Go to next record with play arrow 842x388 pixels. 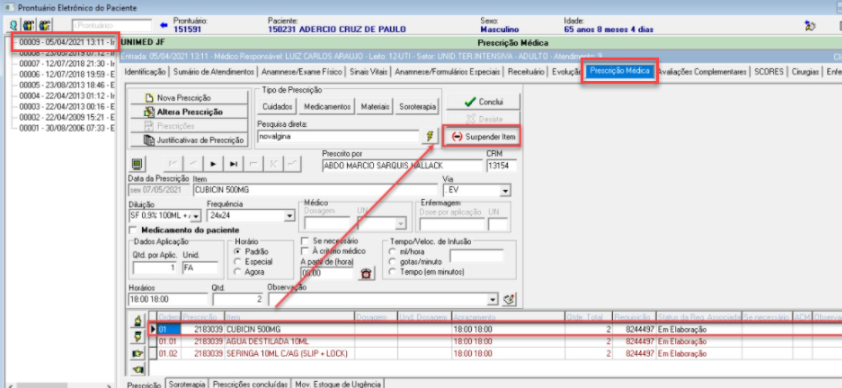[213, 164]
